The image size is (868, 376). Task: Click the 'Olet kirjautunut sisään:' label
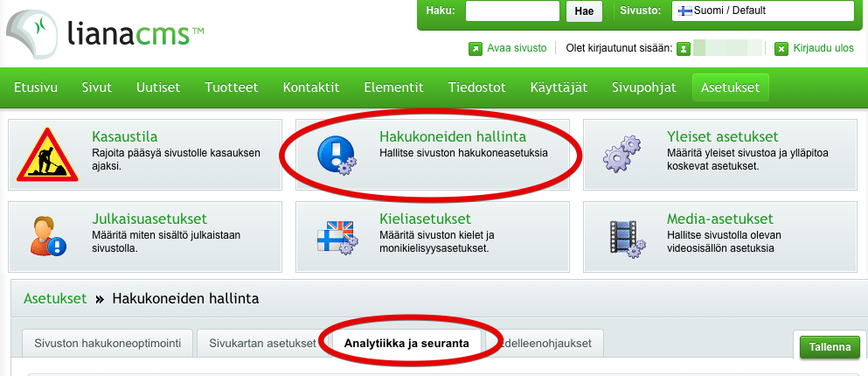pyautogui.click(x=620, y=48)
